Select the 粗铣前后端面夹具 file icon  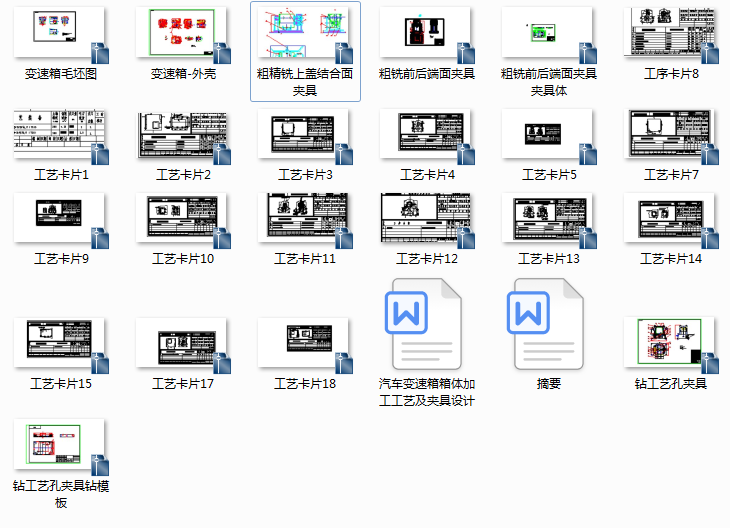pyautogui.click(x=426, y=34)
